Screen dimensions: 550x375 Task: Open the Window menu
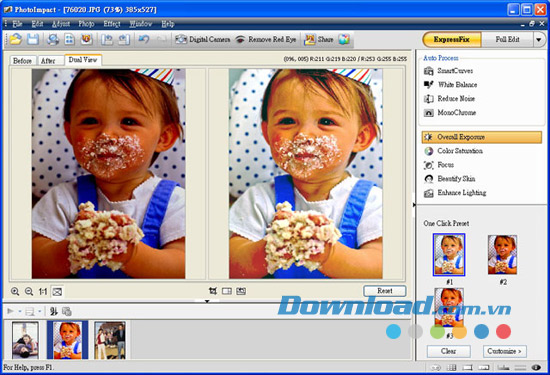click(x=141, y=24)
